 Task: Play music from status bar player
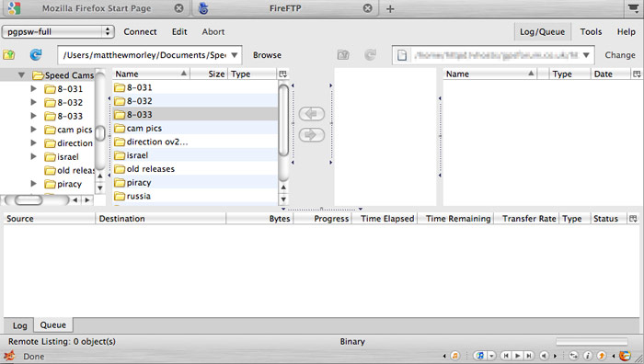(517, 356)
